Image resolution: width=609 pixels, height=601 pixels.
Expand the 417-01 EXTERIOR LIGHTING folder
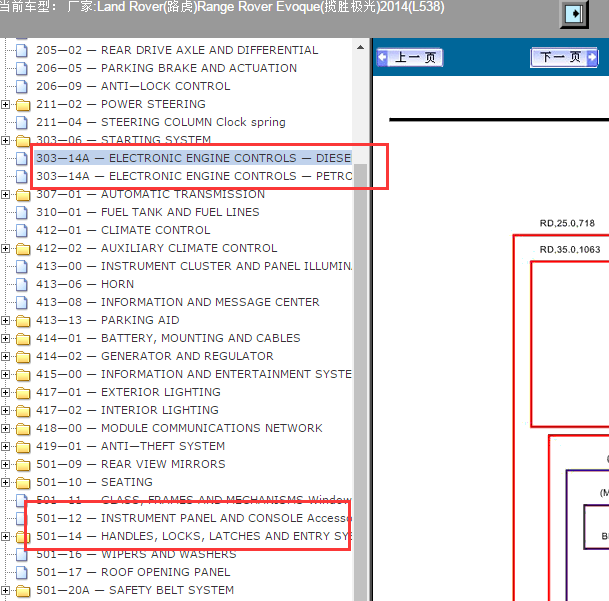pyautogui.click(x=5, y=392)
